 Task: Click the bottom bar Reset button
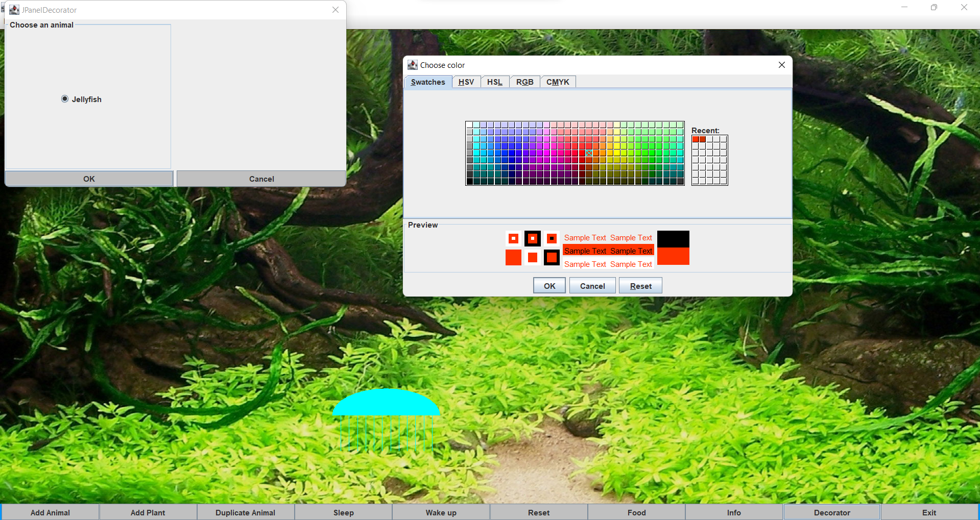coord(539,512)
